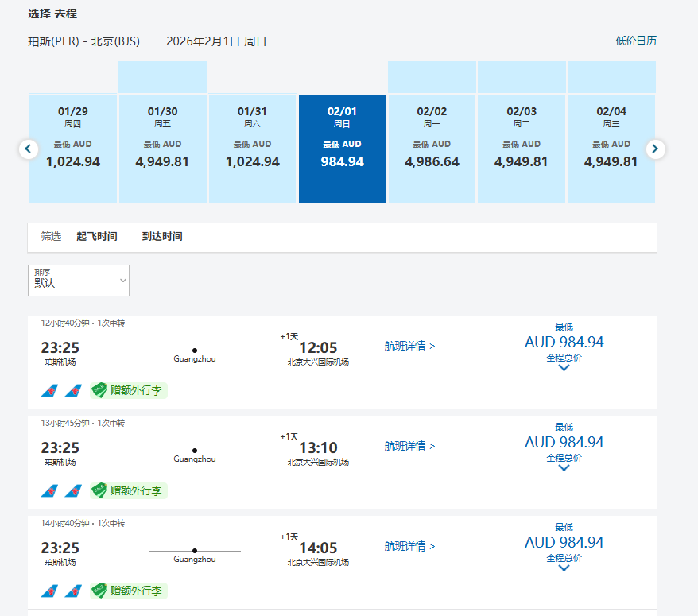Open the 排序 sort dropdown
Screen dimensions: 698x616
[x=79, y=280]
